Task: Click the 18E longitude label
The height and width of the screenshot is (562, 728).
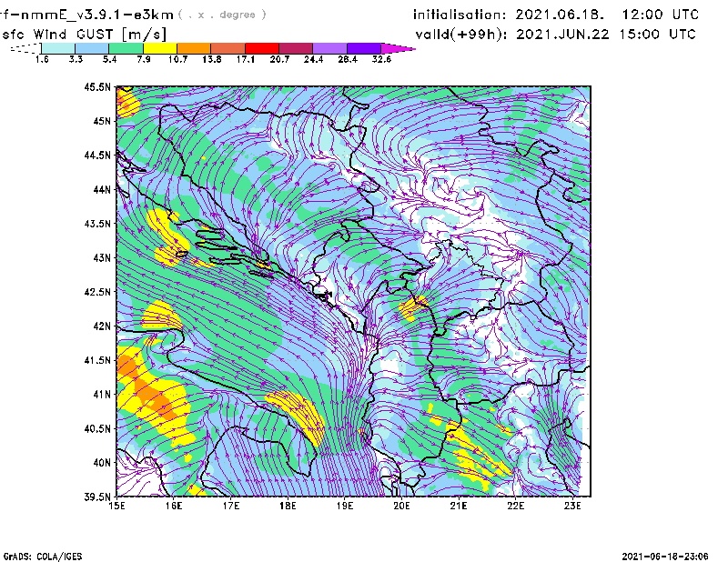Action: pyautogui.click(x=288, y=506)
